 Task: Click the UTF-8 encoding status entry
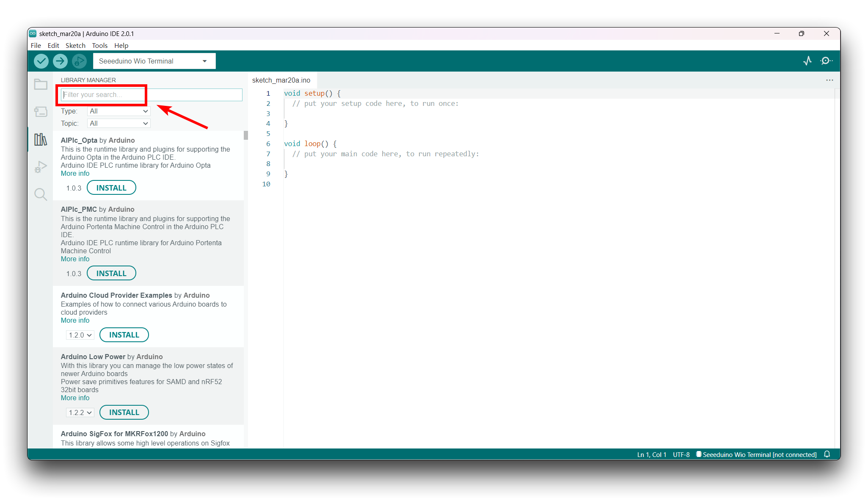[681, 454]
